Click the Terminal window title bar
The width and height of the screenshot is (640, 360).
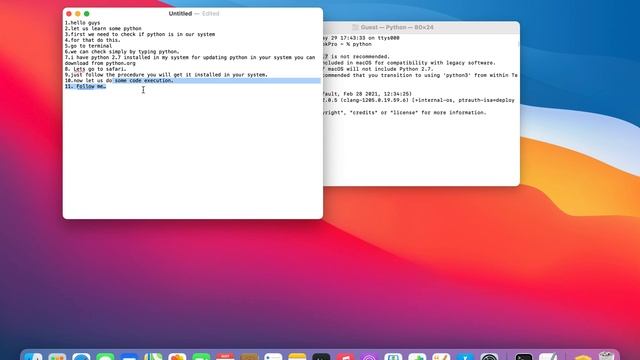[421, 27]
